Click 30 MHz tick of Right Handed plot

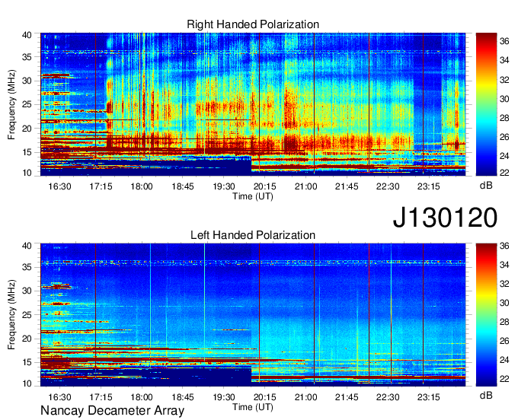(x=27, y=81)
